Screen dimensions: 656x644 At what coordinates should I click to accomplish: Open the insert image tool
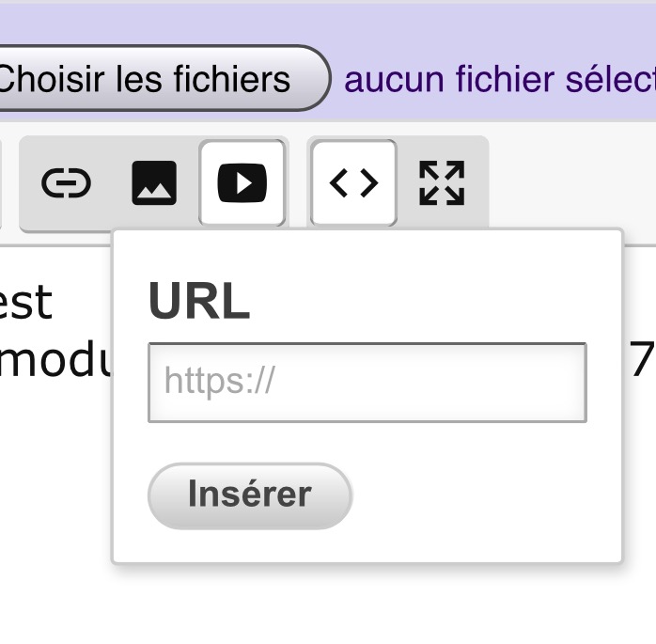click(154, 183)
